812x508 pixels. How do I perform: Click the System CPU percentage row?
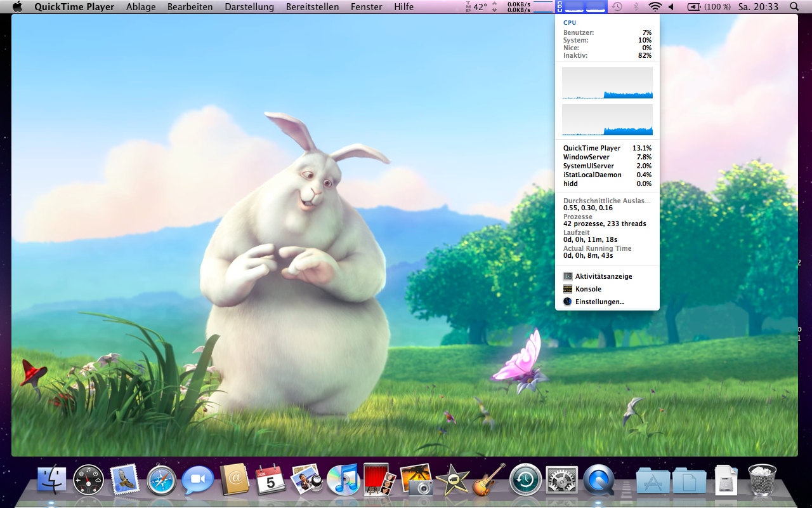tap(607, 40)
